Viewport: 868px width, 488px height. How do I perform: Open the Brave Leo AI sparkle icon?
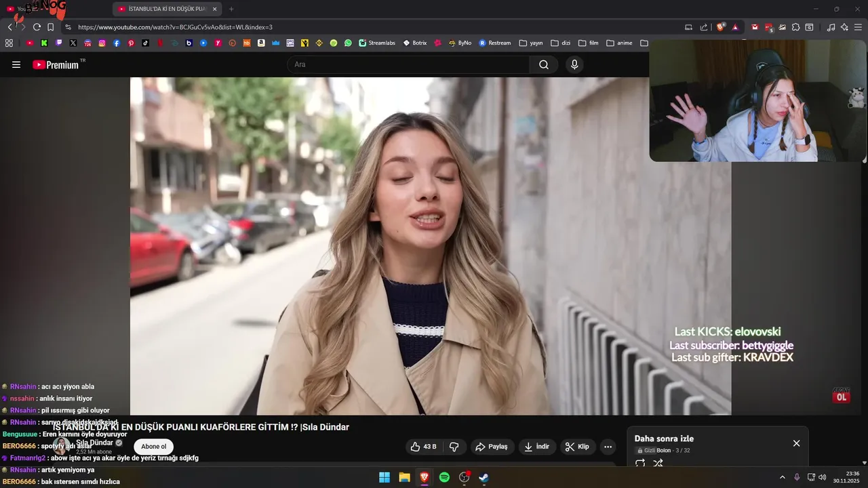pyautogui.click(x=844, y=27)
